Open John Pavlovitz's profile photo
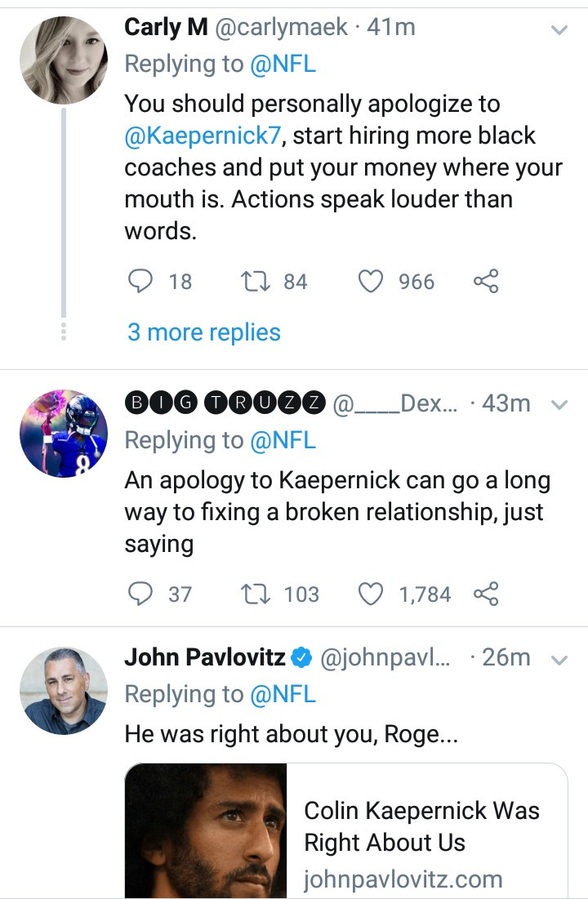Screen dimensions: 588x899 64,690
